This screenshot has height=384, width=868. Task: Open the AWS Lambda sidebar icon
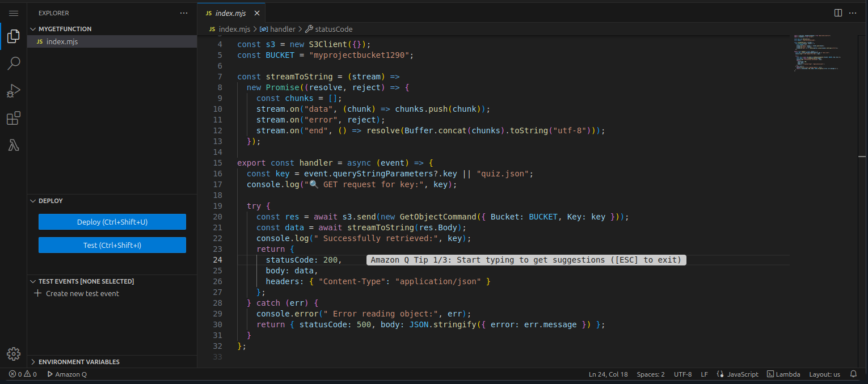(14, 145)
